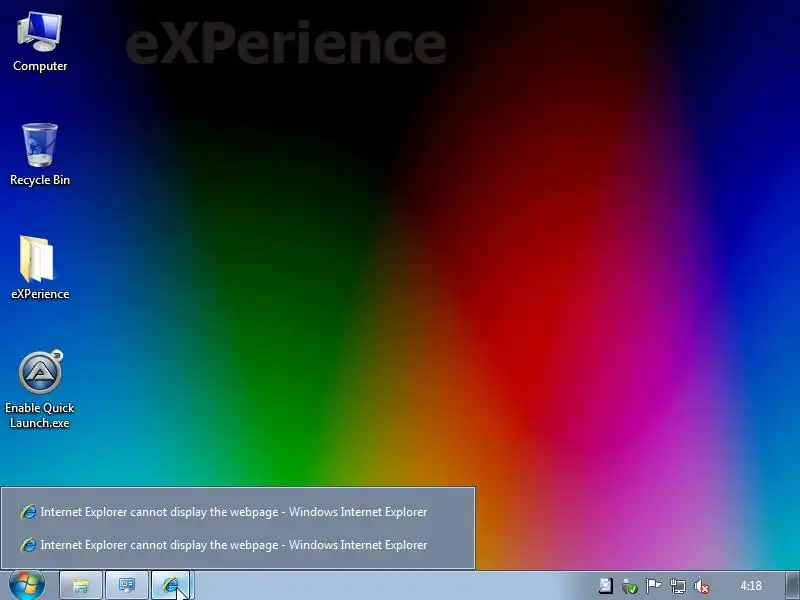
Task: Switch to the first Internet Explorer window entry
Action: [x=238, y=512]
